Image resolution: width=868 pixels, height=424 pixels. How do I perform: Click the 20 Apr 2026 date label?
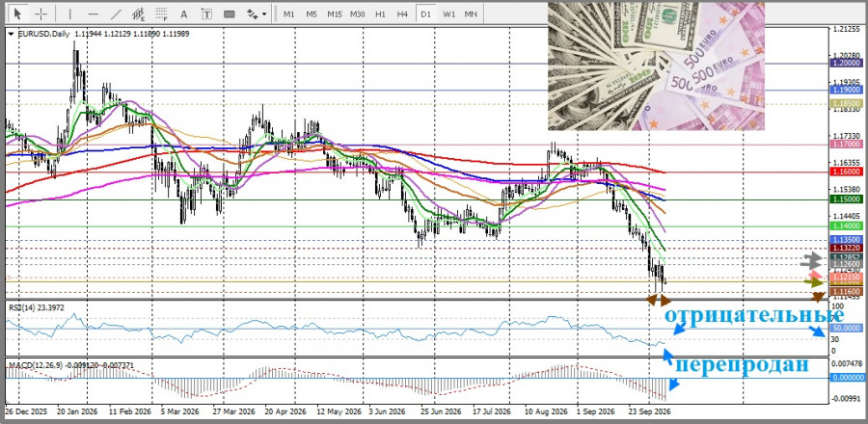[x=285, y=412]
